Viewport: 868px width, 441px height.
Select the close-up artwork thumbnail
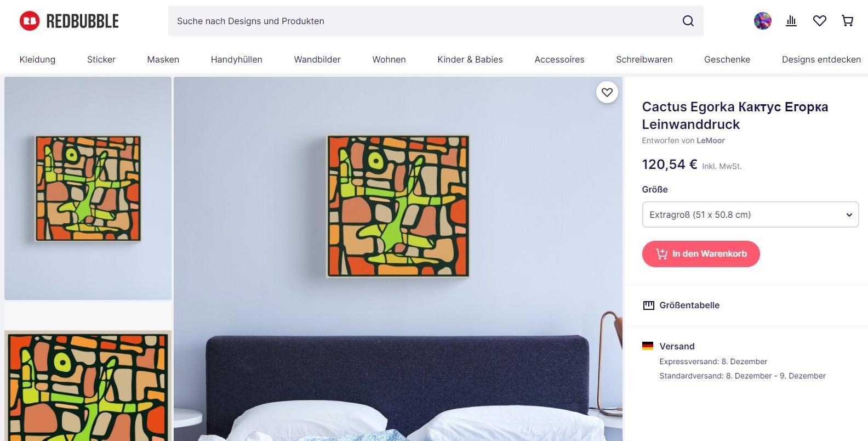(88, 386)
